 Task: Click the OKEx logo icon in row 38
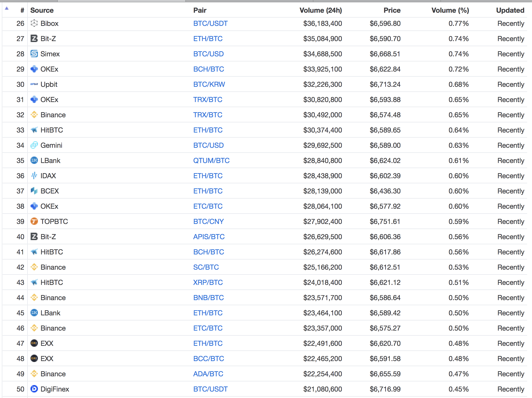pyautogui.click(x=34, y=206)
